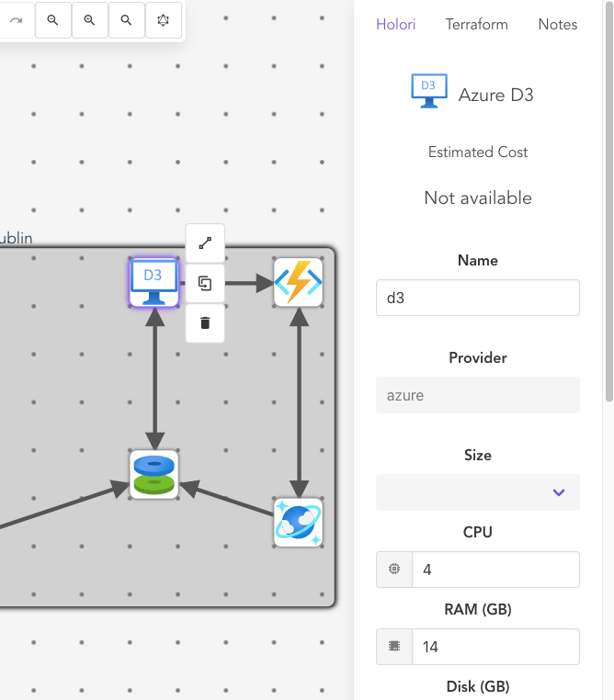Delete the selected D3 node via trash icon
614x700 pixels.
point(205,323)
